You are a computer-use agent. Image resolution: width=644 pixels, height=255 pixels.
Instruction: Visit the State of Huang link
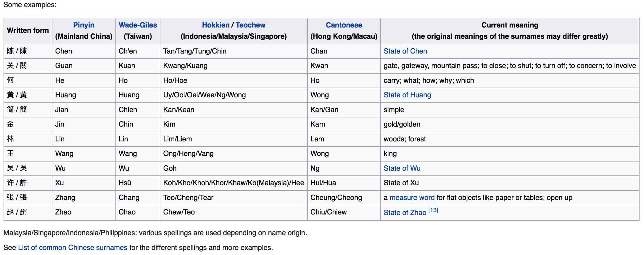[x=407, y=95]
